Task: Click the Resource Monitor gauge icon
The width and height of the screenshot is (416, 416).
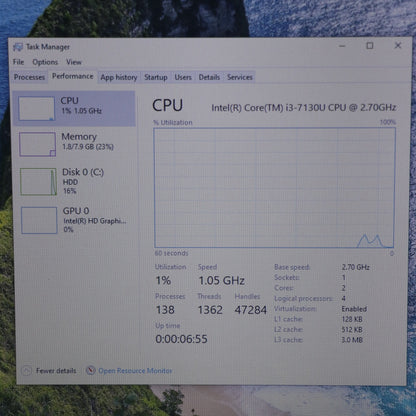Action: point(90,370)
